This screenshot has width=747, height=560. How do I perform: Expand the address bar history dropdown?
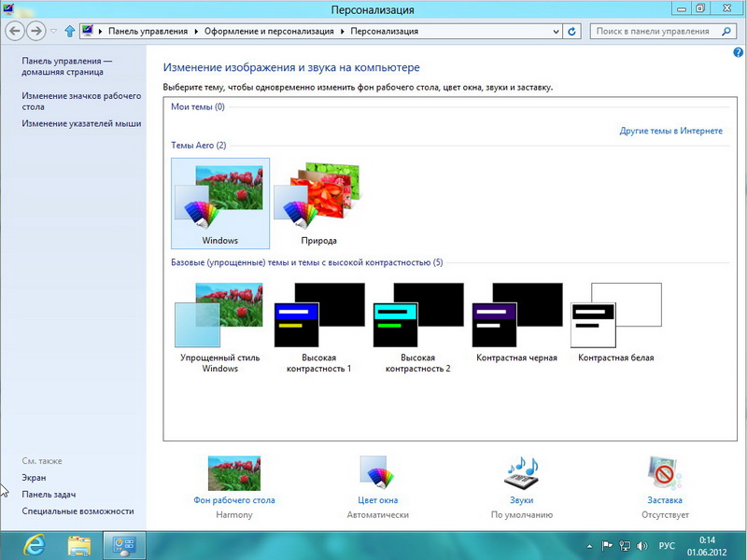[x=556, y=32]
